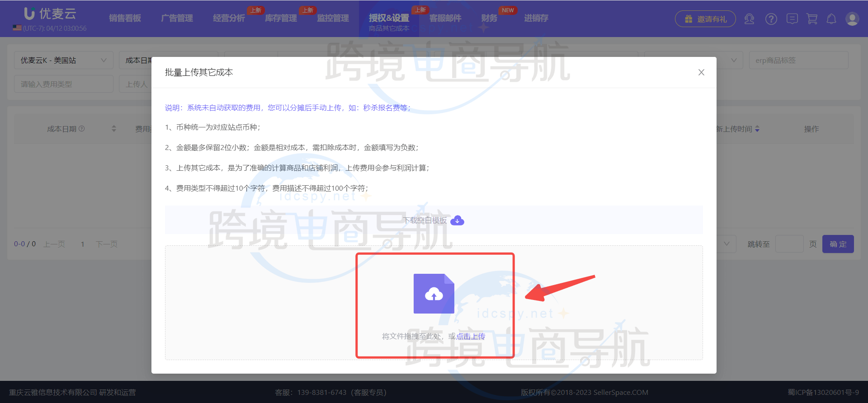Expand the page size dropdown near 跳转至

click(x=726, y=244)
